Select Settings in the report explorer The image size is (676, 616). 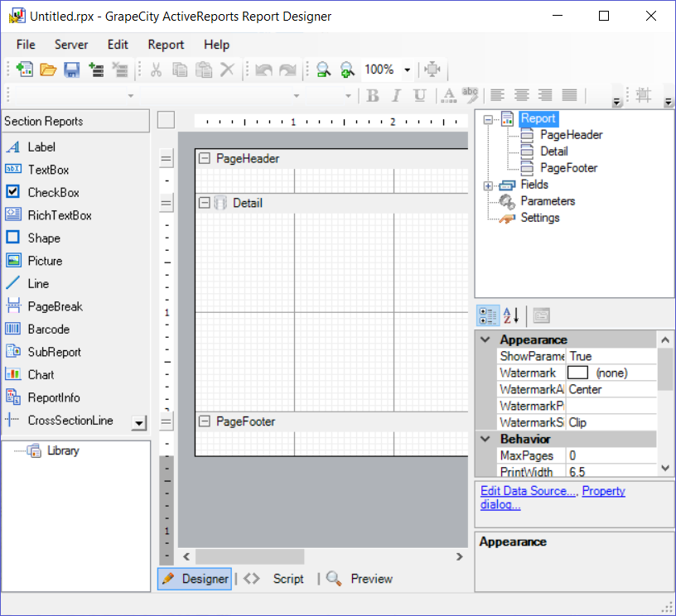pos(540,218)
